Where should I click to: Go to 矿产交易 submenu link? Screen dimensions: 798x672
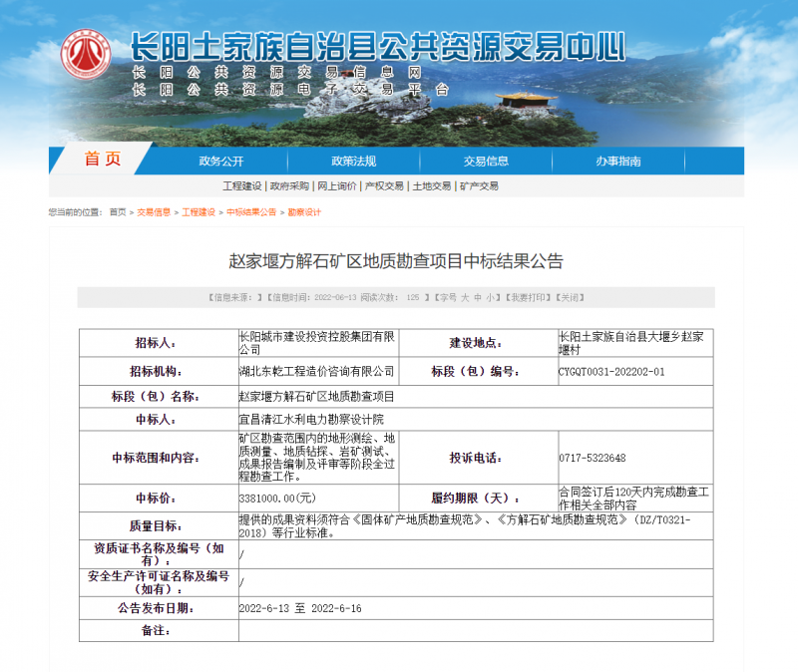pyautogui.click(x=479, y=186)
